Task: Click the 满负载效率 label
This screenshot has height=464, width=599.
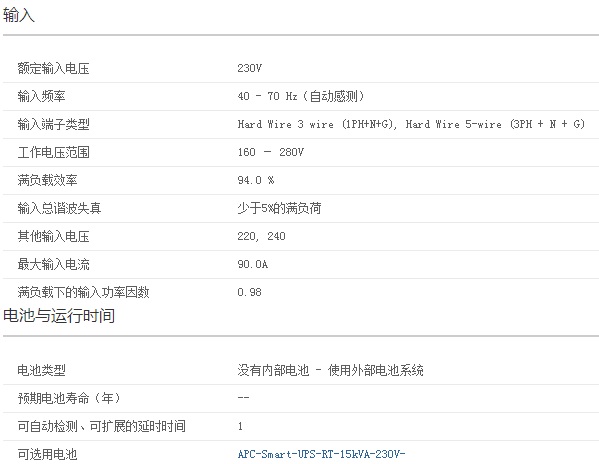Action: click(47, 180)
